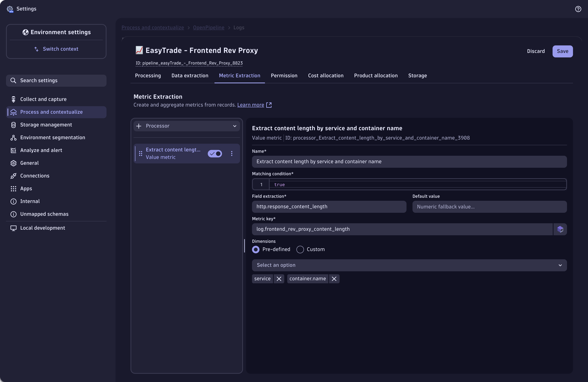Open Local development settings

click(x=43, y=228)
